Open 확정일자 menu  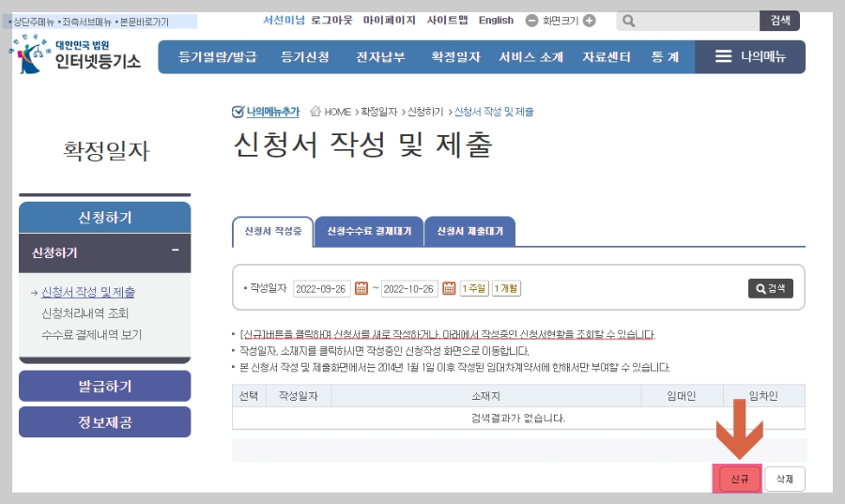(x=455, y=57)
